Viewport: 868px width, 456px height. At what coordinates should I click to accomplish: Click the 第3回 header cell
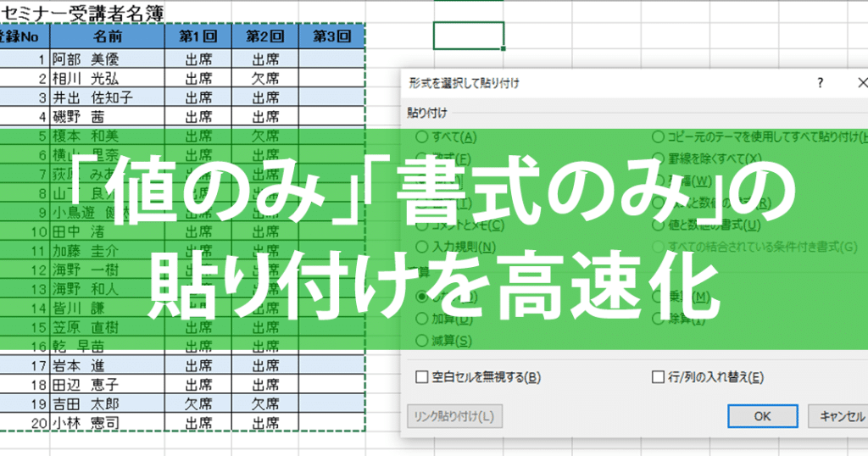(x=331, y=36)
